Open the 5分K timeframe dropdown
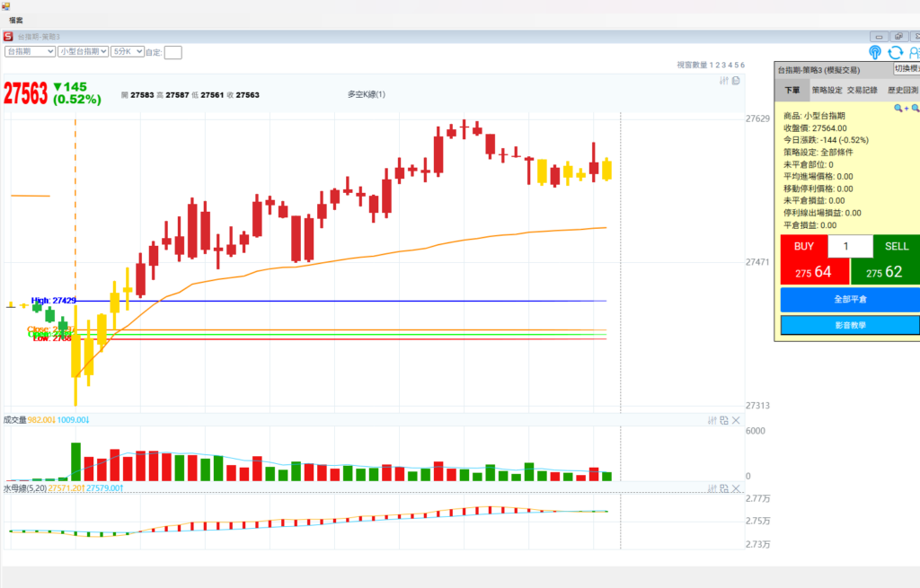Screen dimensions: 920x588 [x=126, y=52]
